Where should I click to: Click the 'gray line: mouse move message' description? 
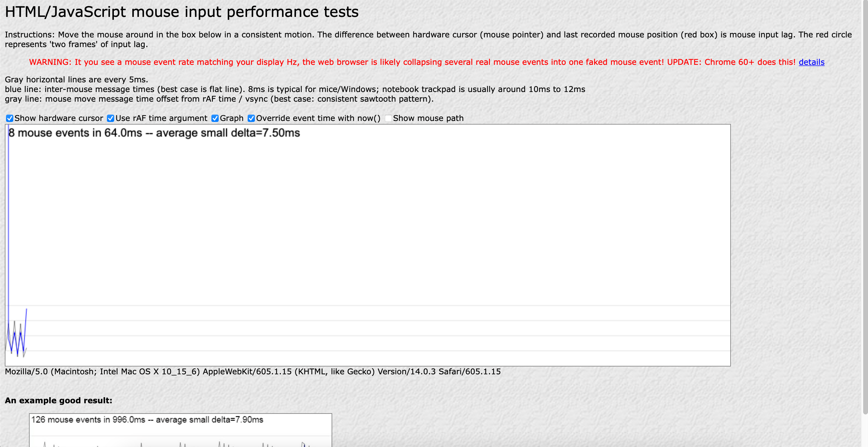pos(219,99)
